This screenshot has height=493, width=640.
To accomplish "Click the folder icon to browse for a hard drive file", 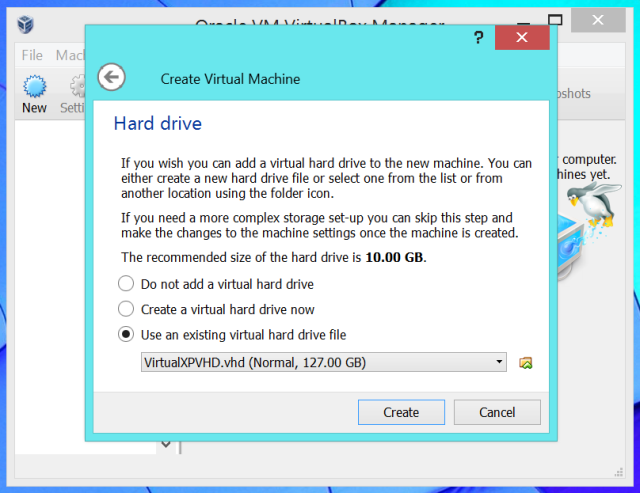I will (526, 362).
